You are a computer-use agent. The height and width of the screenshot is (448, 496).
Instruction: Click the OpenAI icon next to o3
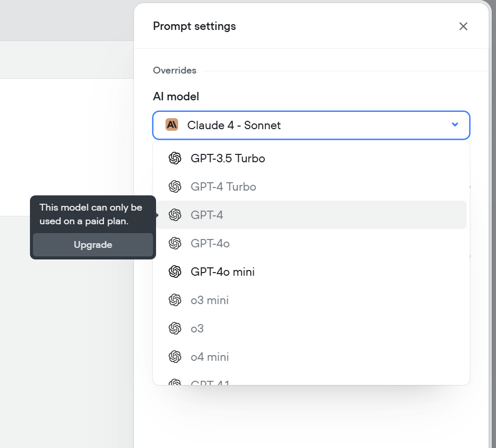pyautogui.click(x=175, y=328)
